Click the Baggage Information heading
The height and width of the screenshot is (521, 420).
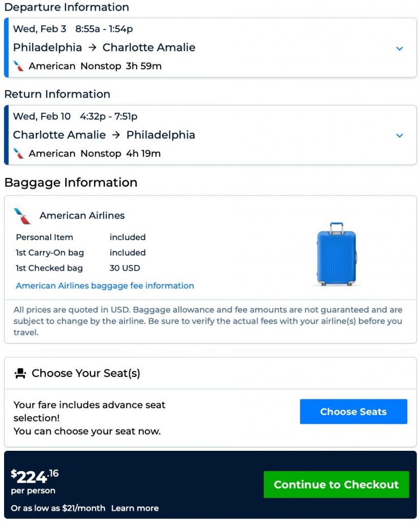coord(71,183)
